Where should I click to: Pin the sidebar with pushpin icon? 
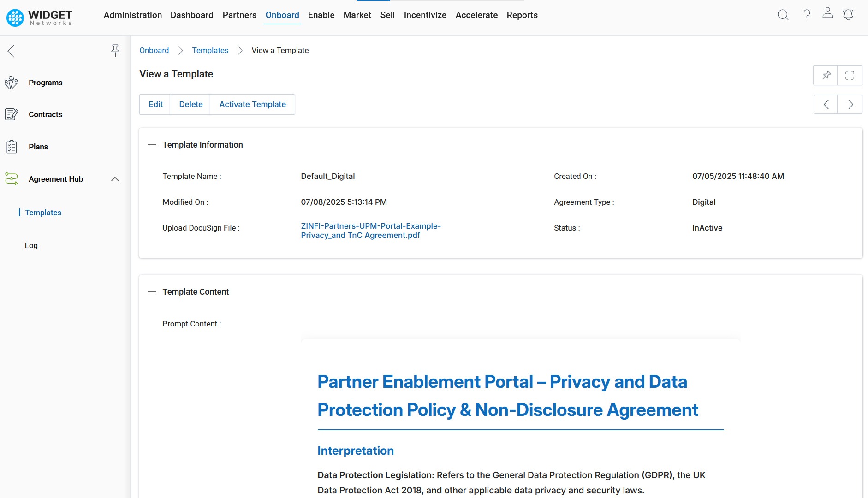pyautogui.click(x=115, y=50)
